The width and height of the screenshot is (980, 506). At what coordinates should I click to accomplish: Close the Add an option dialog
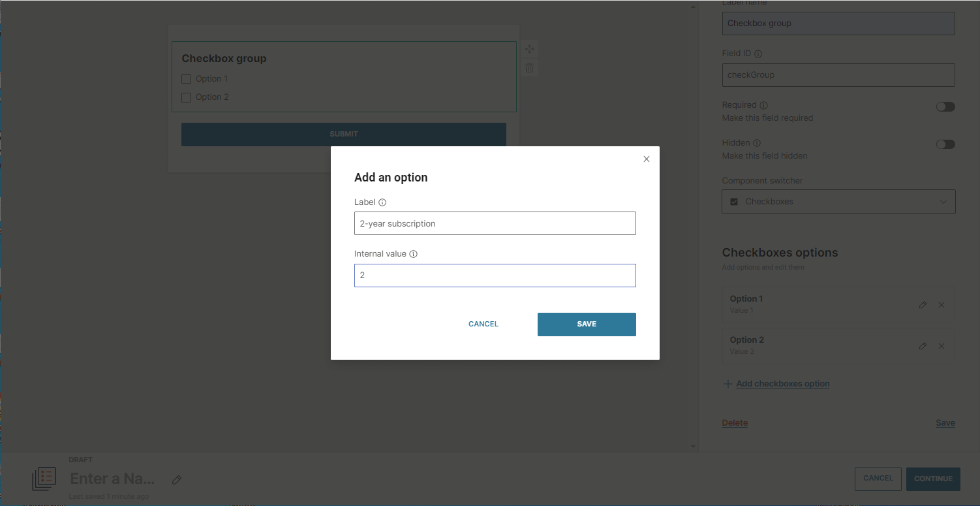[x=647, y=159]
